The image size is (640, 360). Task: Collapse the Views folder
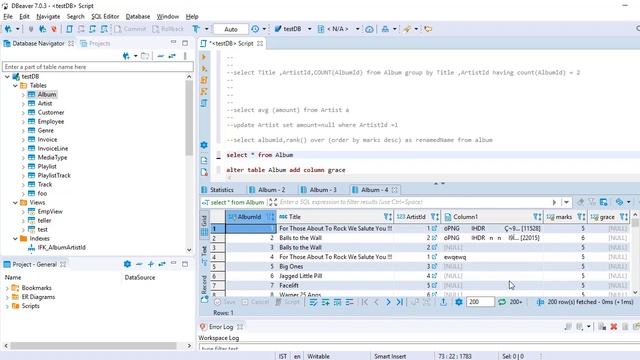tap(15, 203)
